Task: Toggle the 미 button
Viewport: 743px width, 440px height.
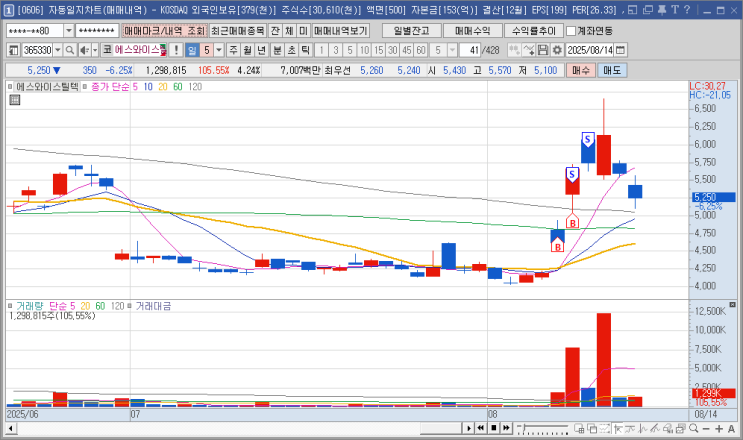Action: pyautogui.click(x=303, y=31)
